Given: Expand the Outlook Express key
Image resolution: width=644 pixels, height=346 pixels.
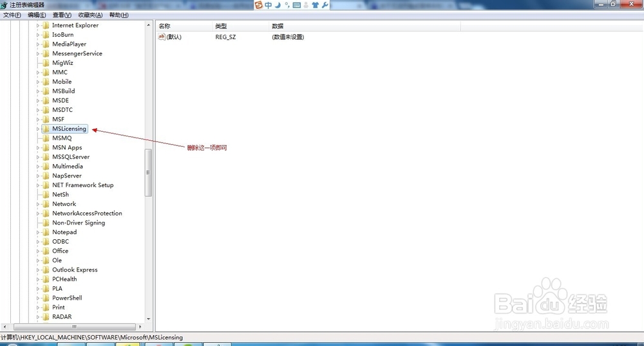Looking at the screenshot, I should pyautogui.click(x=38, y=269).
